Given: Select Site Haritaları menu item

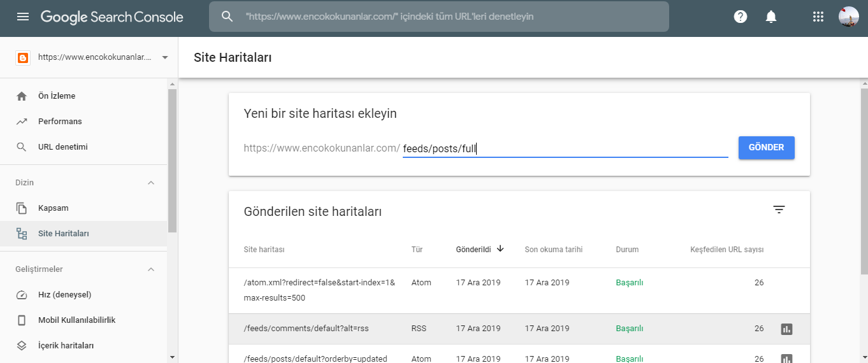Looking at the screenshot, I should tap(84, 234).
